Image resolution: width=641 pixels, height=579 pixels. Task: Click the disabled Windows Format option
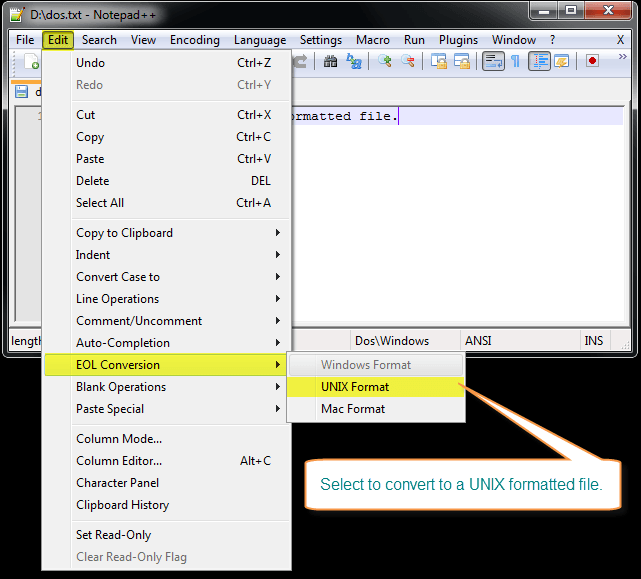376,365
